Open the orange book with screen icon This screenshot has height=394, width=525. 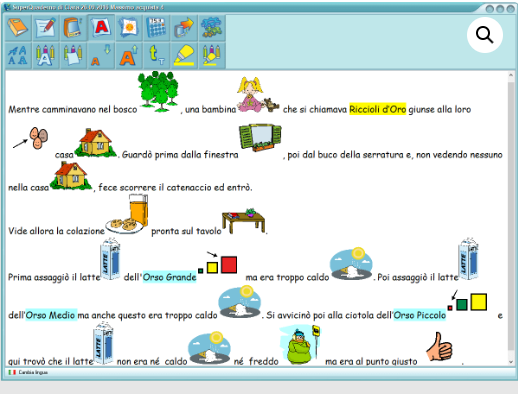[x=74, y=28]
